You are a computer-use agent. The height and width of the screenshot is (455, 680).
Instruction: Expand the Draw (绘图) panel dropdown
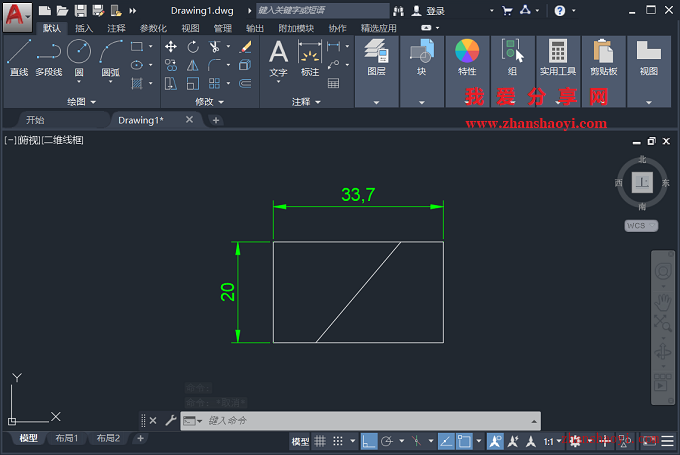[81, 102]
